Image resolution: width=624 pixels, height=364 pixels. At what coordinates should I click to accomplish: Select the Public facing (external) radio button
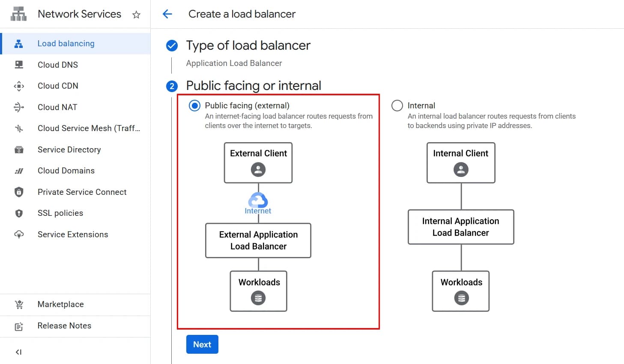(194, 105)
